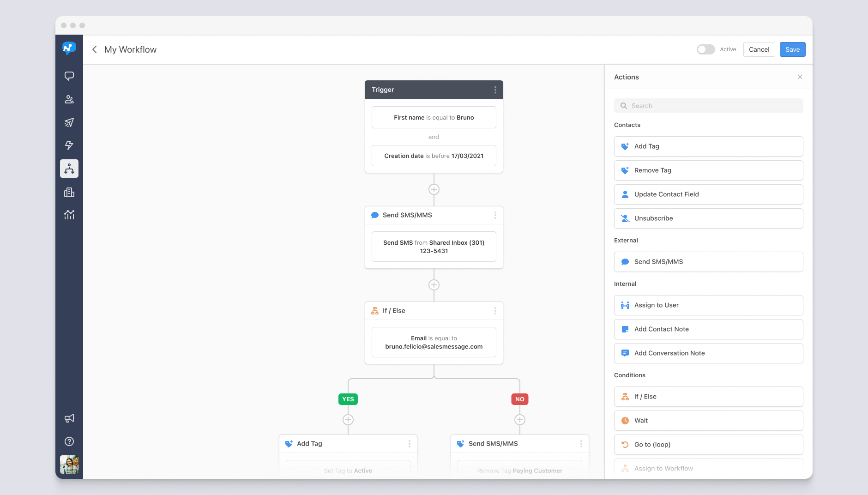Select the Contacts icon in the sidebar

click(x=69, y=99)
